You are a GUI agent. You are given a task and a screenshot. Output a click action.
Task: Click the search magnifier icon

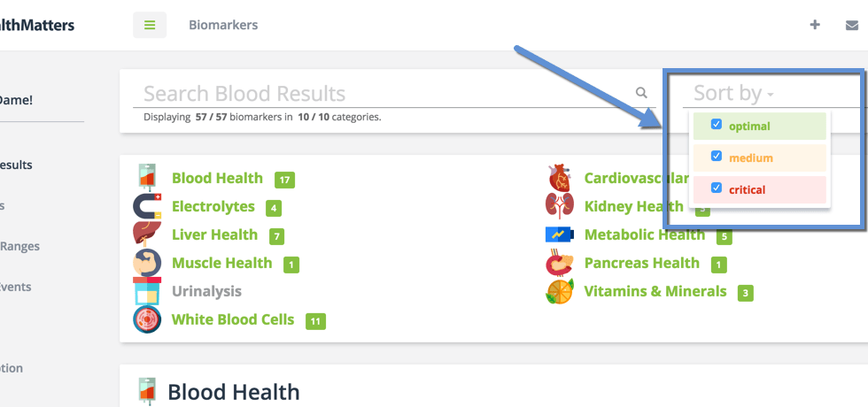click(641, 92)
